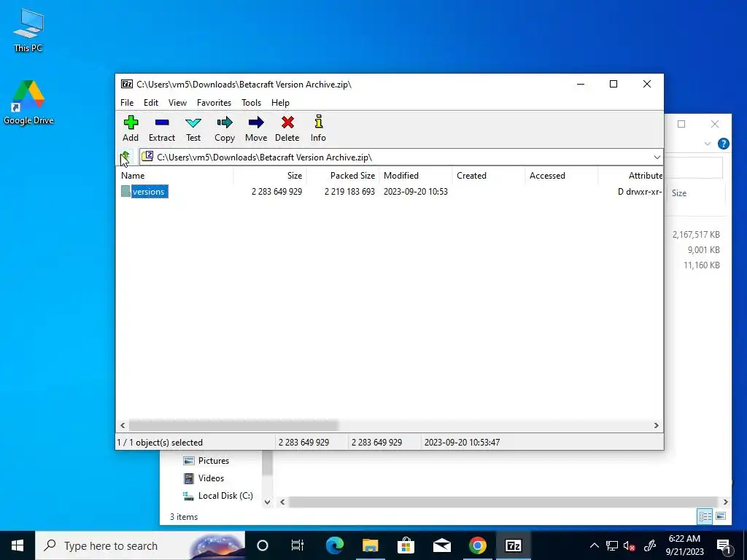This screenshot has height=560, width=747.
Task: Expand the File Explorer ribbon chevron
Action: tap(708, 144)
